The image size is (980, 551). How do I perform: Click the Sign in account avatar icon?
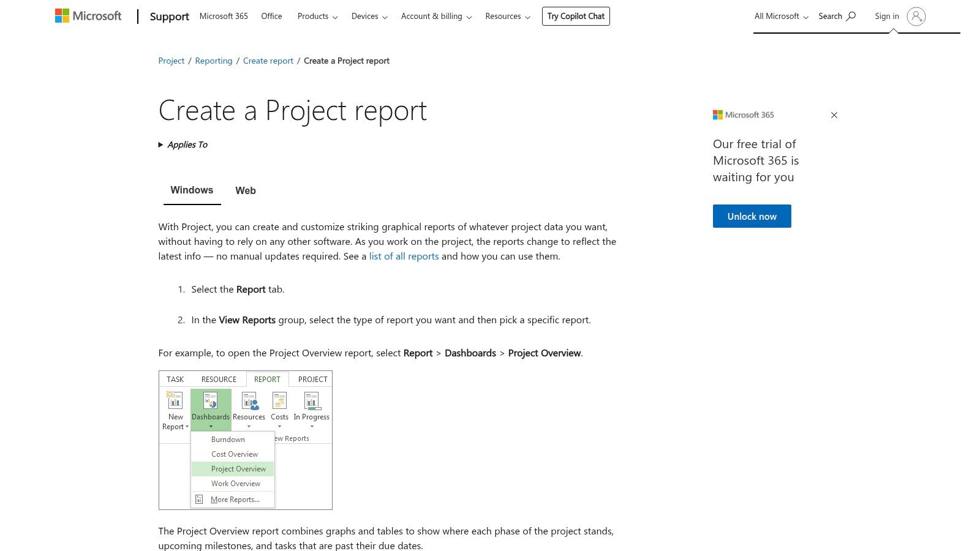916,17
